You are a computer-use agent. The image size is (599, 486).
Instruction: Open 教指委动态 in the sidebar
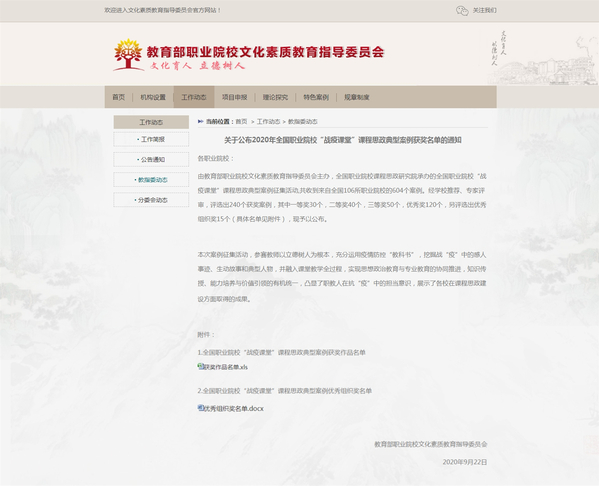click(151, 180)
